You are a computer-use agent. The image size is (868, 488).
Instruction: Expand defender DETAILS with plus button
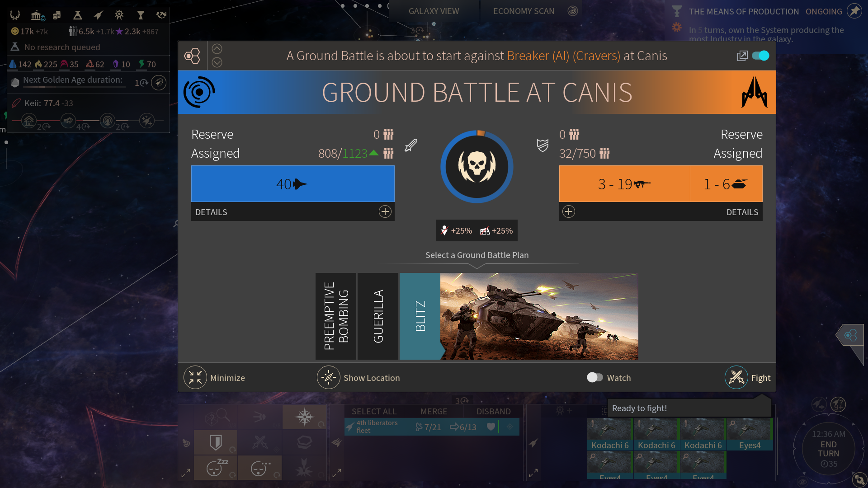pyautogui.click(x=569, y=211)
